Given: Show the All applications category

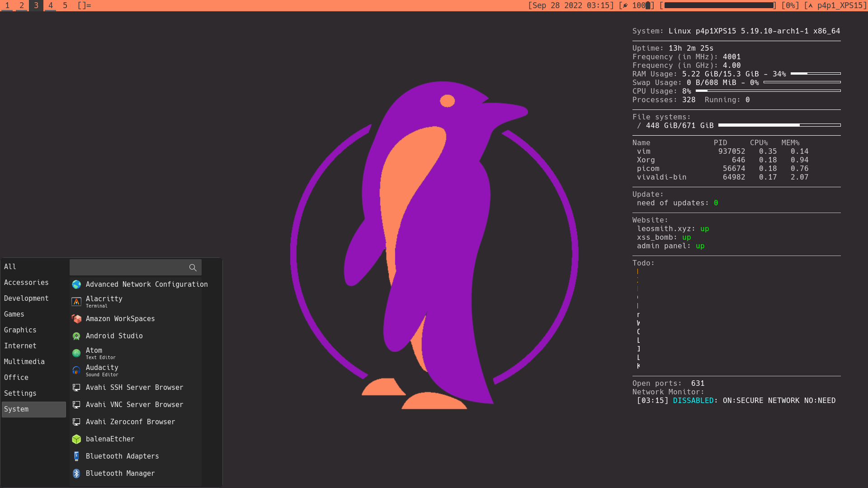Looking at the screenshot, I should point(10,267).
